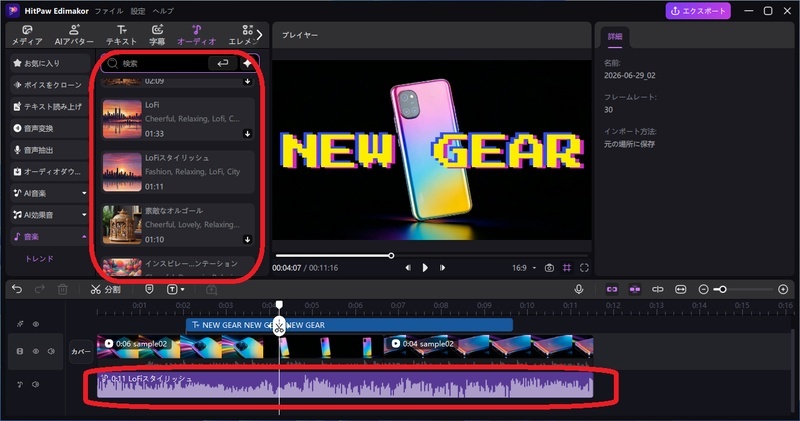
Task: Record voiceover with microphone icon
Action: pos(579,289)
